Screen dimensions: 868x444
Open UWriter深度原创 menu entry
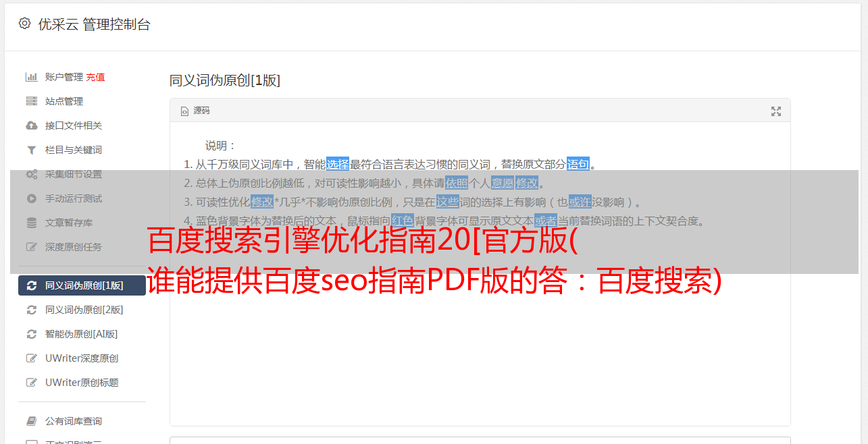pyautogui.click(x=82, y=358)
